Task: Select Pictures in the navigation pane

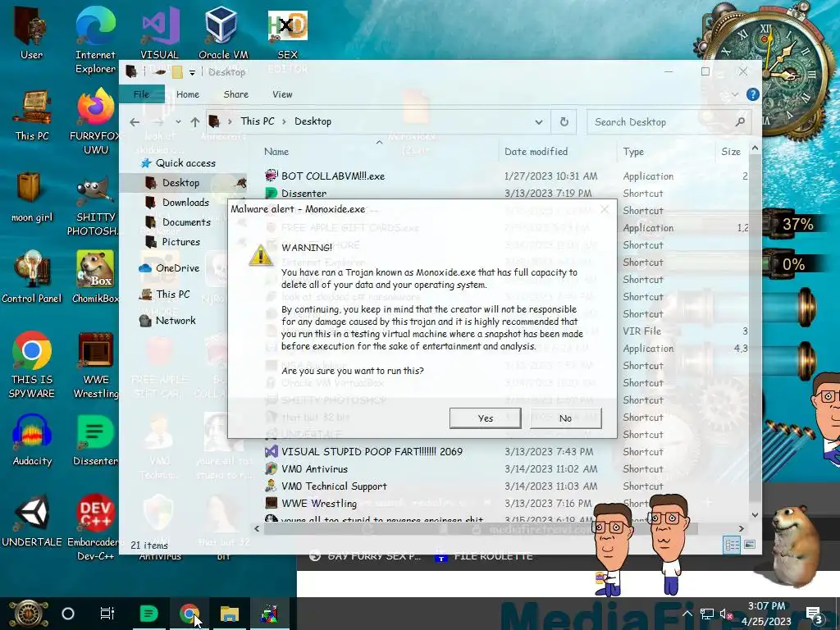Action: [x=181, y=242]
